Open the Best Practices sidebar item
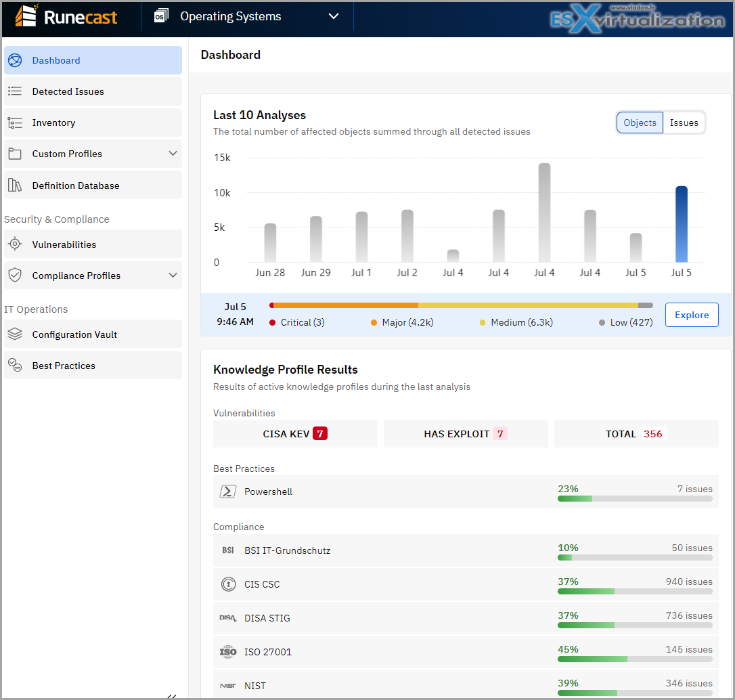The image size is (735, 700). tap(93, 366)
